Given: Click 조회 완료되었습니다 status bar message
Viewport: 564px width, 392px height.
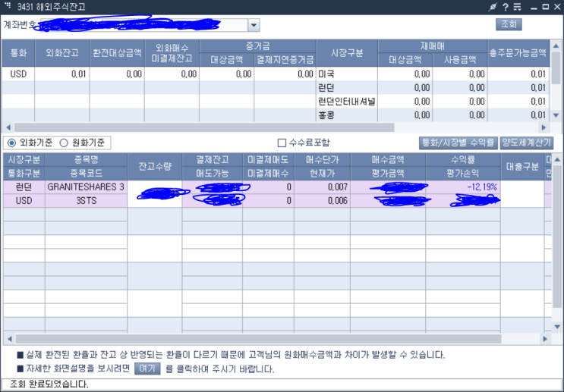Looking at the screenshot, I should [49, 384].
